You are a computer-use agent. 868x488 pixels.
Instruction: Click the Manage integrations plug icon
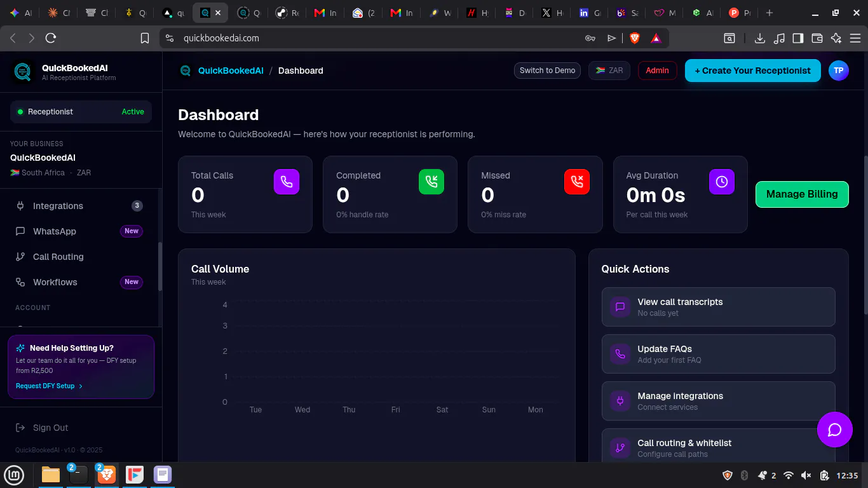620,401
